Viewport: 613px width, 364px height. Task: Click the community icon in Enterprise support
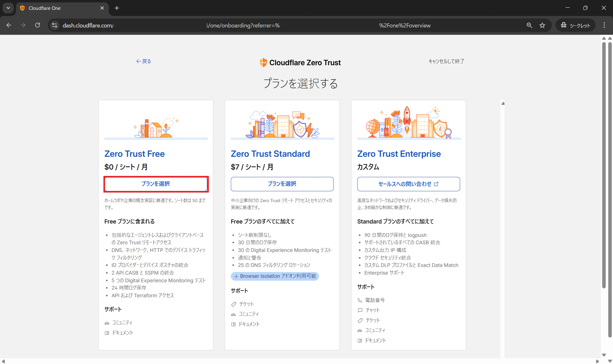coord(360,330)
